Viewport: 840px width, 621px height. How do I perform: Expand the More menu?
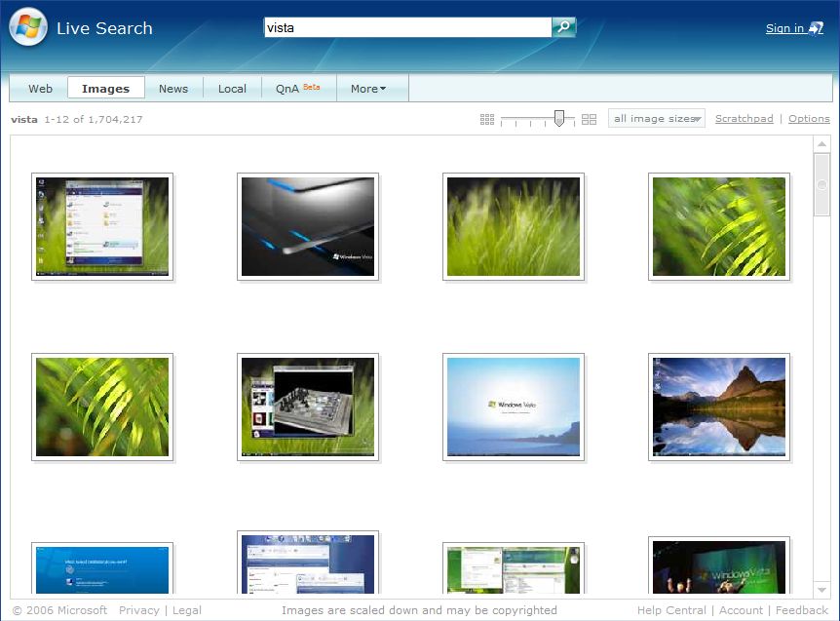(368, 89)
